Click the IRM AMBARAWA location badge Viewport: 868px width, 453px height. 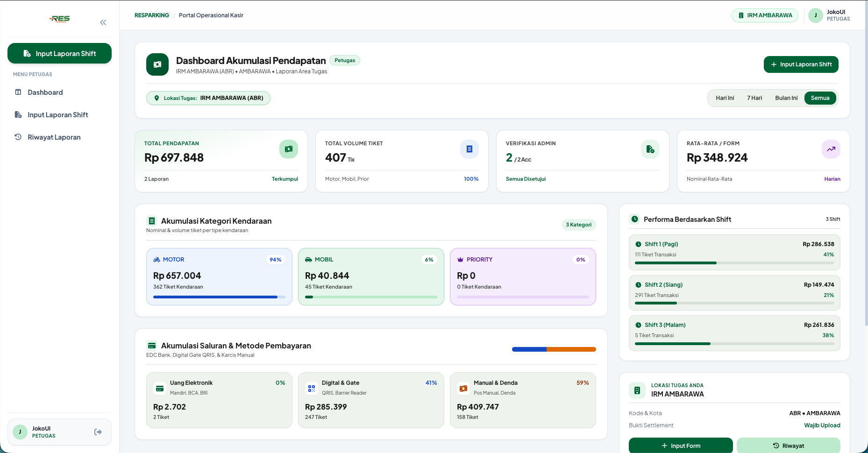pos(765,15)
